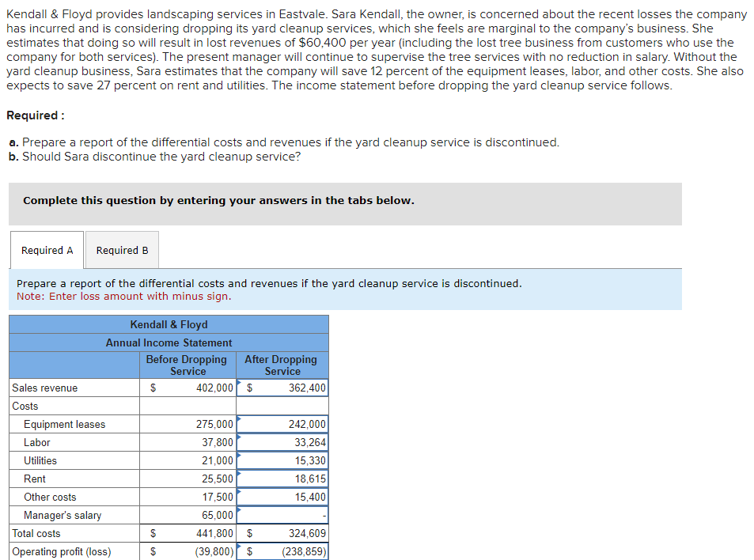Select Before Dropping utilities 21,000
This screenshot has width=754, height=560.
coord(188,461)
